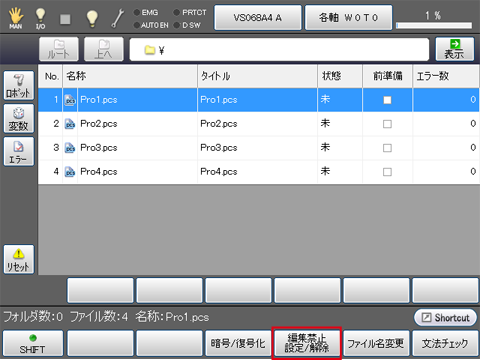Toggle the SHIFT button
480x360 pixels.
pos(33,343)
